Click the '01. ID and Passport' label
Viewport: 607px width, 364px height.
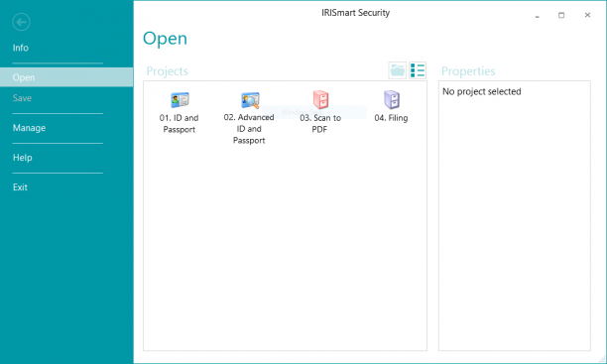tap(179, 124)
